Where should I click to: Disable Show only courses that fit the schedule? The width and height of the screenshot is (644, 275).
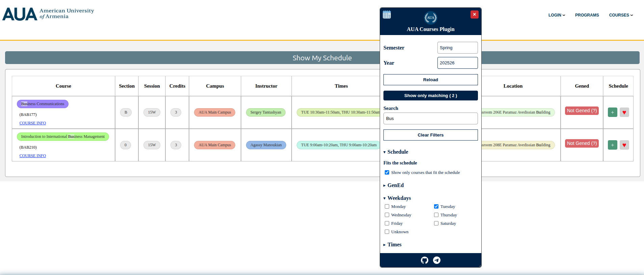click(x=387, y=173)
